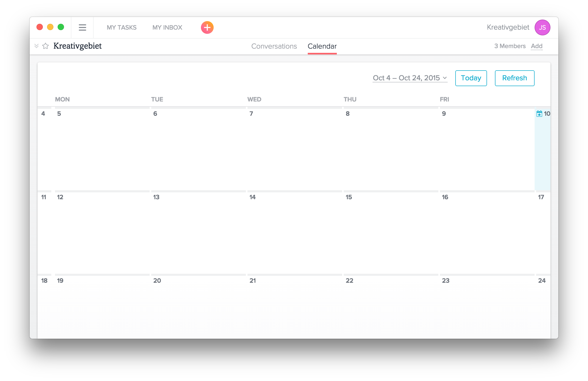View the 3 Members list

[510, 46]
